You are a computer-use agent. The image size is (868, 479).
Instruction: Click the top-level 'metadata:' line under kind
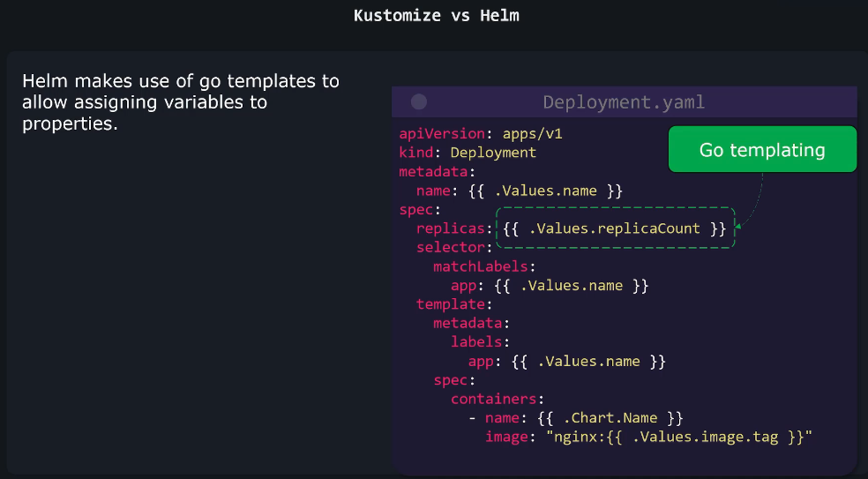tap(437, 172)
